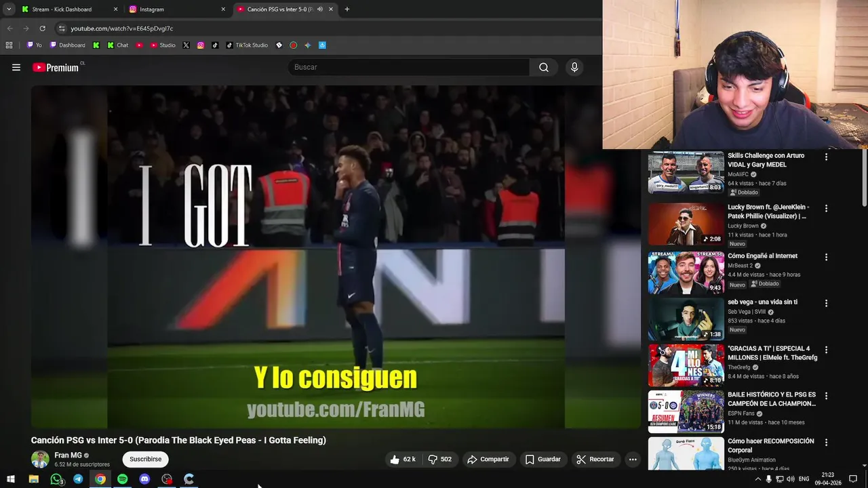The image size is (868, 488).
Task: Open the Yo Twitch bookmark
Action: point(34,45)
